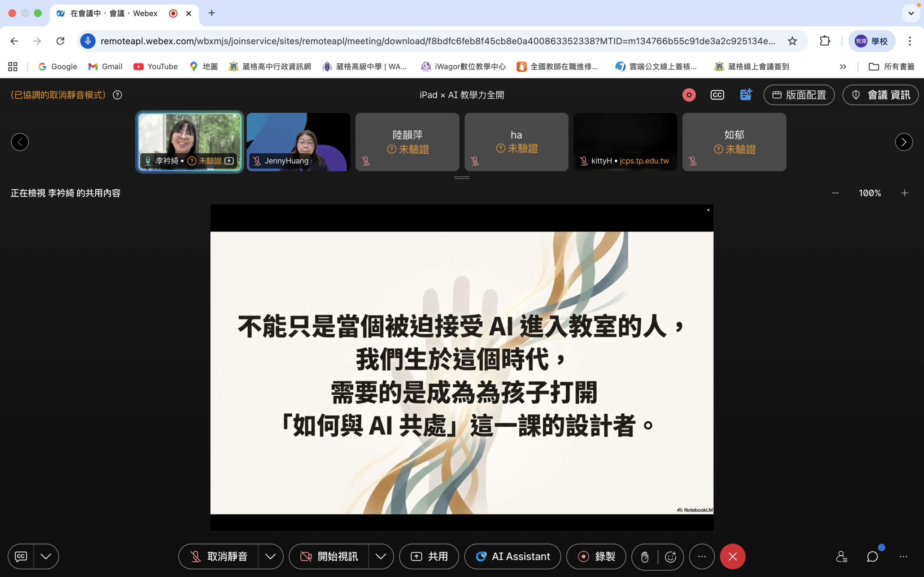
Task: Zoom in shared content with plus
Action: 905,193
